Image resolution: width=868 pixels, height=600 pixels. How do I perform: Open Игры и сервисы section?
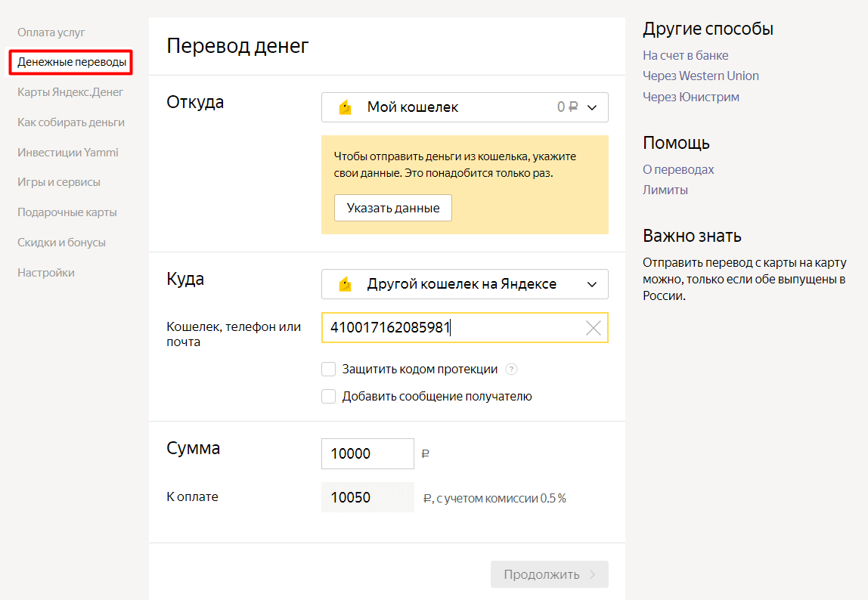[x=59, y=182]
